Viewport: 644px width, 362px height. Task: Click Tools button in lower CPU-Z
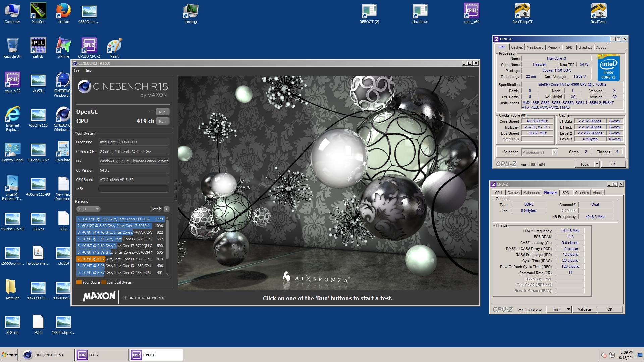pos(556,309)
